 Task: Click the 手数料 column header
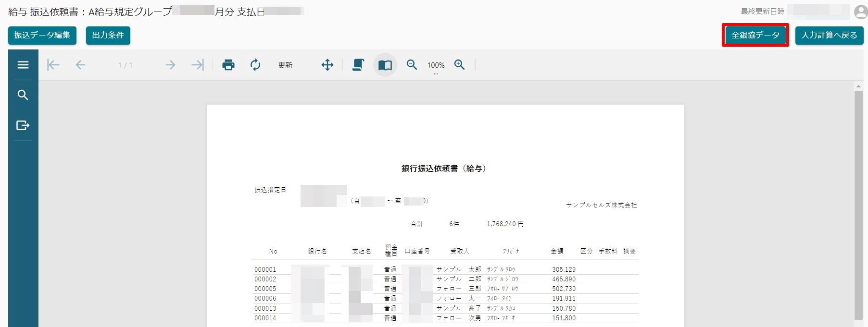pos(608,251)
